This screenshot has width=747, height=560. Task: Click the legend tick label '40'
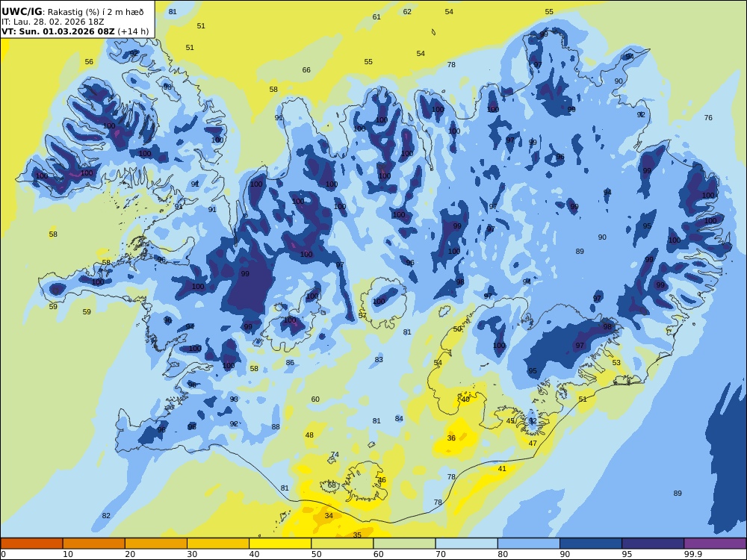[255, 554]
